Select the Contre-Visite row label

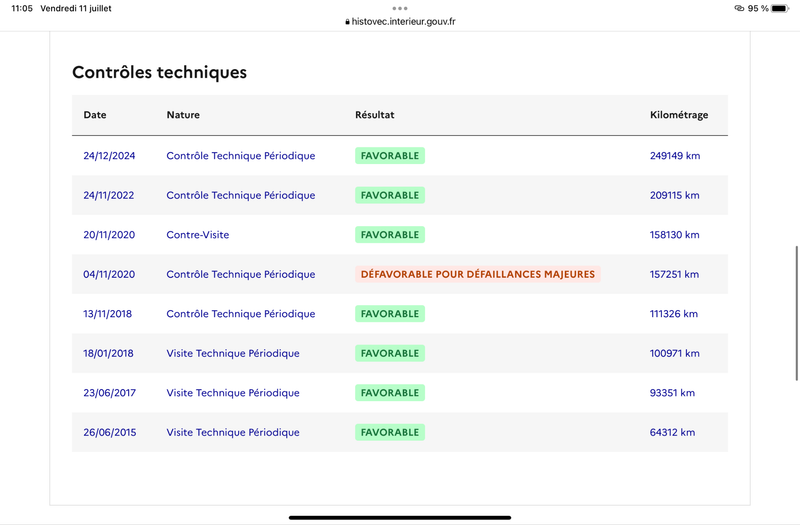coord(198,235)
